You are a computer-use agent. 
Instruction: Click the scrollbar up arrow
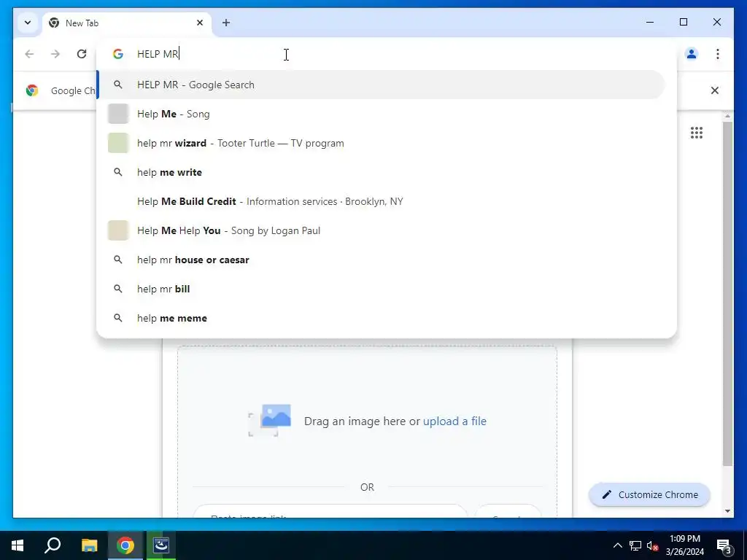727,116
